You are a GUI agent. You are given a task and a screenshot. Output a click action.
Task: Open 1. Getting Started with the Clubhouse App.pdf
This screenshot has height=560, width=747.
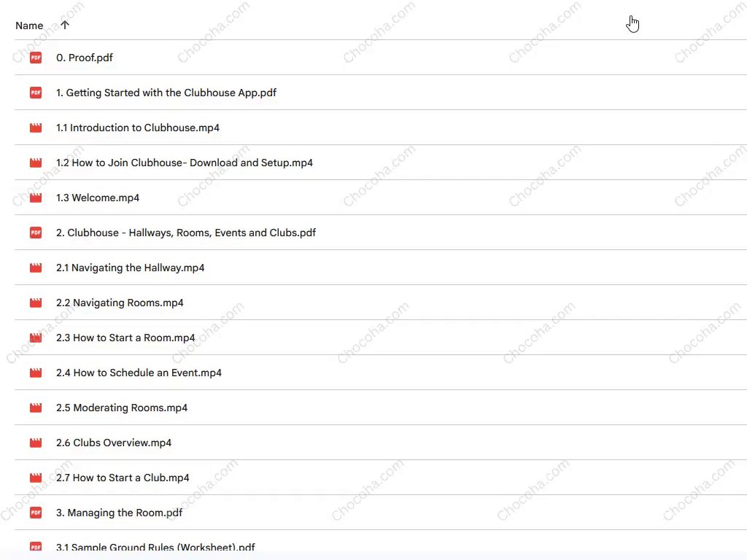pos(166,93)
